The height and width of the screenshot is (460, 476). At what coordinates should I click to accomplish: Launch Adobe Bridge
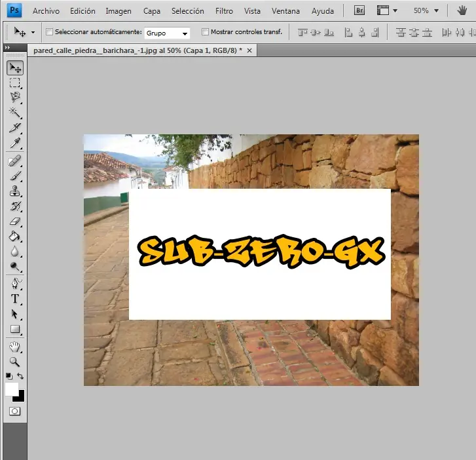pyautogui.click(x=359, y=10)
